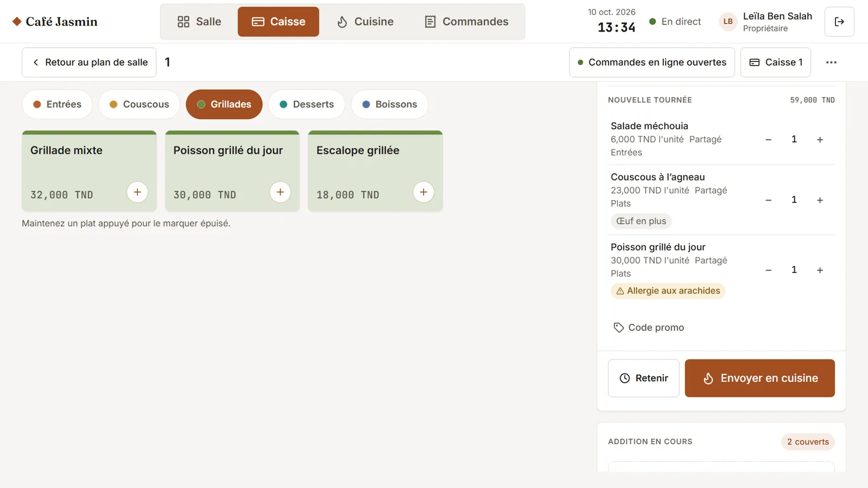Click the ADDITION EN COURS heading
The width and height of the screenshot is (868, 488).
tap(650, 441)
